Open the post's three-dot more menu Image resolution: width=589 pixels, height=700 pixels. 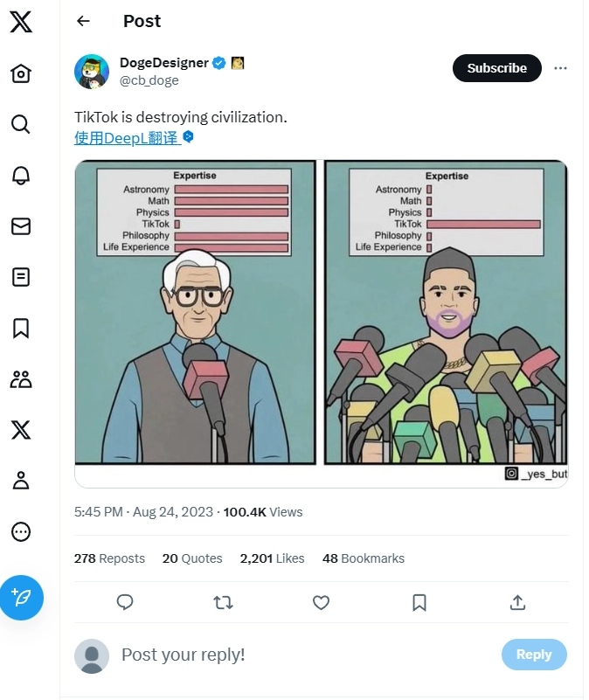[x=561, y=68]
